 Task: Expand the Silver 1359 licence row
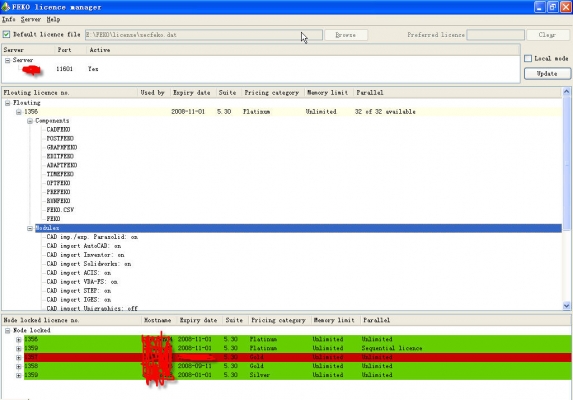coord(19,375)
